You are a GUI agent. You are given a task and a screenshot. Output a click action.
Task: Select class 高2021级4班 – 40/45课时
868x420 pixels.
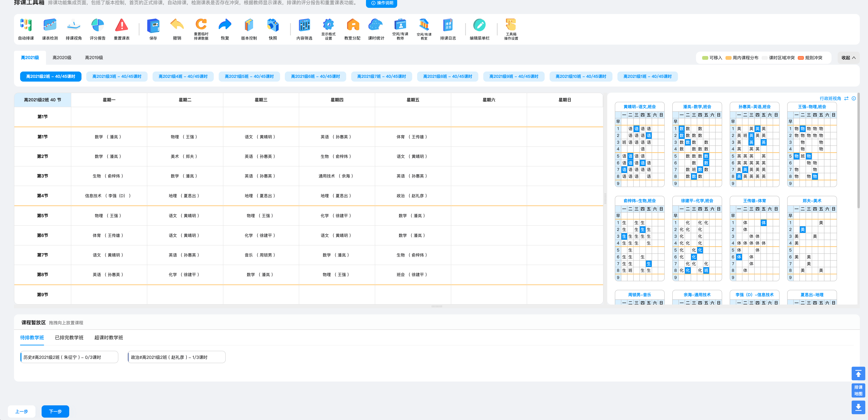(x=183, y=76)
